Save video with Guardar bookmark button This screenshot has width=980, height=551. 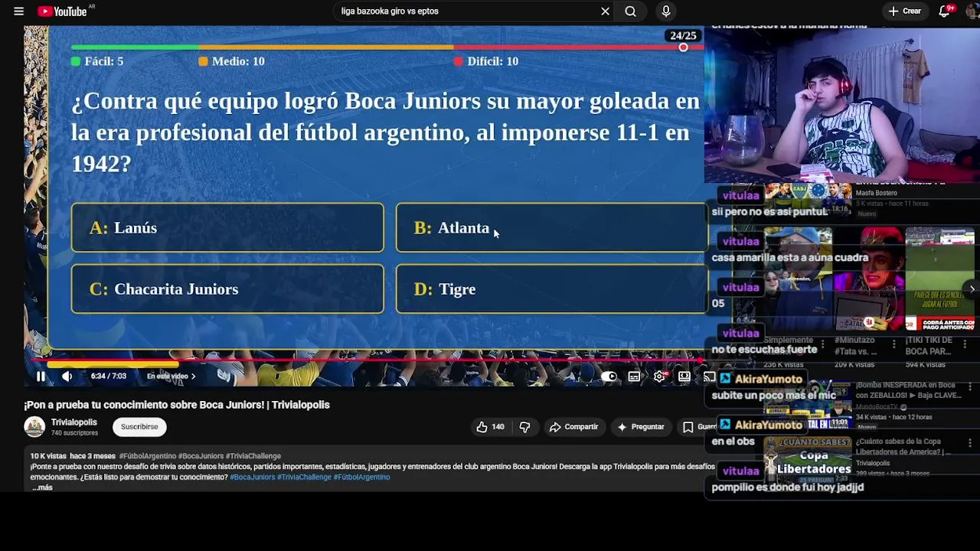click(x=698, y=427)
